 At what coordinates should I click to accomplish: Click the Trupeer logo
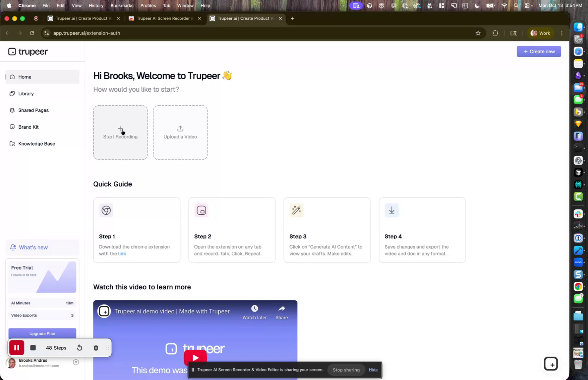coord(28,51)
